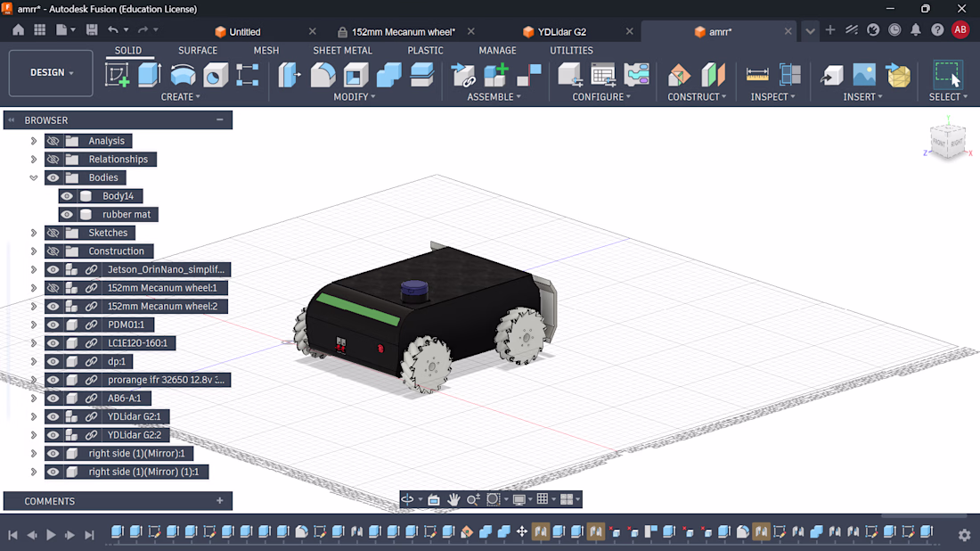The width and height of the screenshot is (980, 551).
Task: Select the Offset Plane construct tool
Action: 679,75
